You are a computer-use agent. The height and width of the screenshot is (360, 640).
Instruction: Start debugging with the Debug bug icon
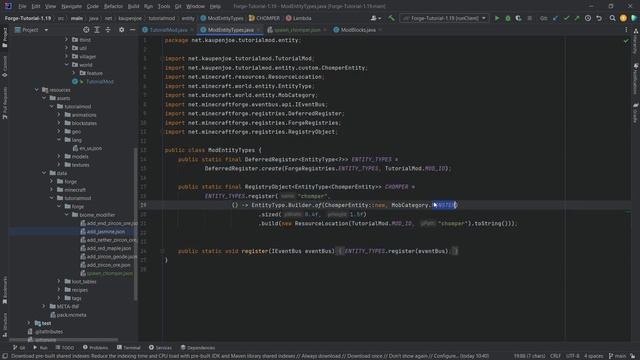point(508,18)
